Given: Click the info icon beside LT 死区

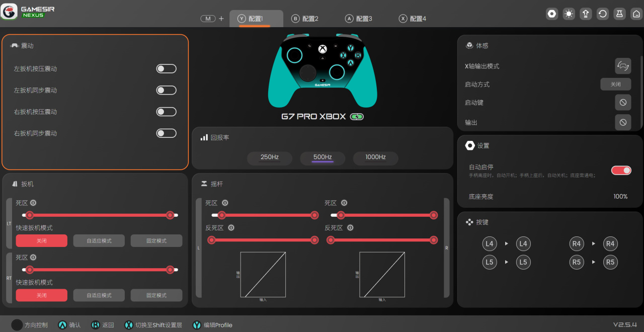Looking at the screenshot, I should (x=33, y=203).
